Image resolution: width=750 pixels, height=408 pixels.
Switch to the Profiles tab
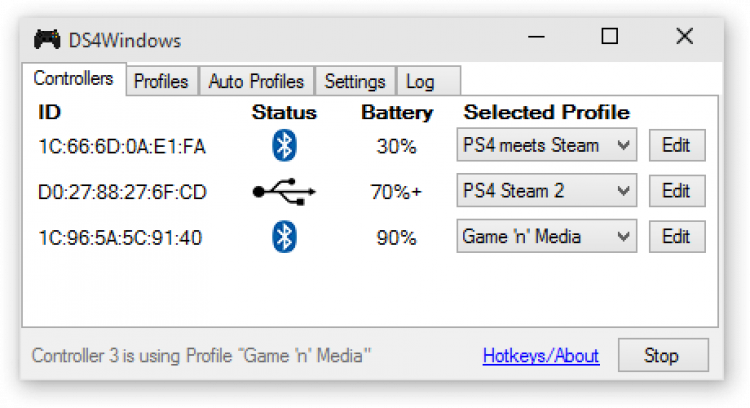pyautogui.click(x=161, y=82)
